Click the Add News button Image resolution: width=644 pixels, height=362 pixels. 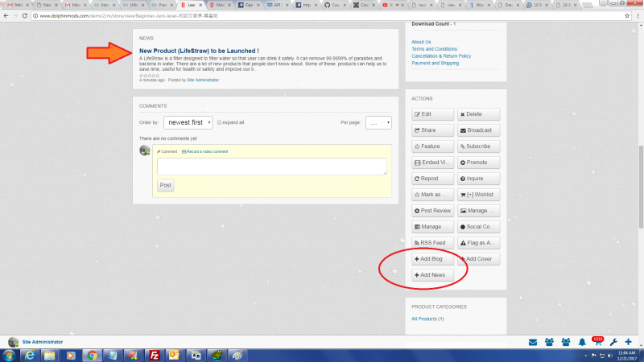pos(432,275)
